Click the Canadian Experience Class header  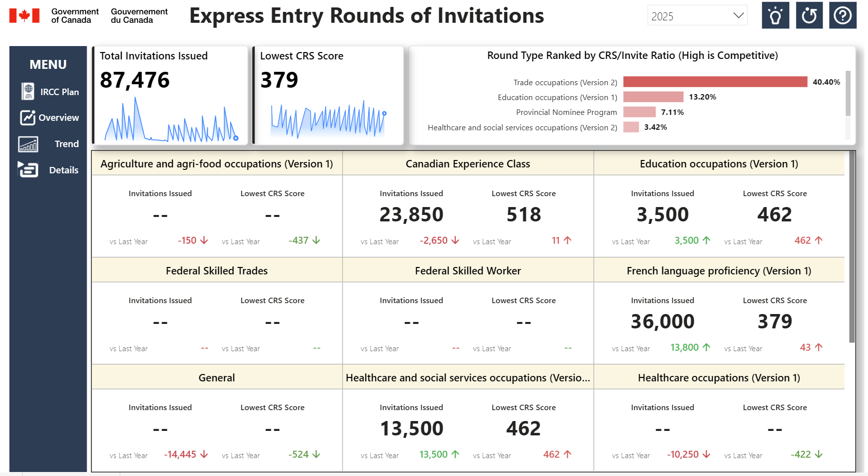click(467, 163)
